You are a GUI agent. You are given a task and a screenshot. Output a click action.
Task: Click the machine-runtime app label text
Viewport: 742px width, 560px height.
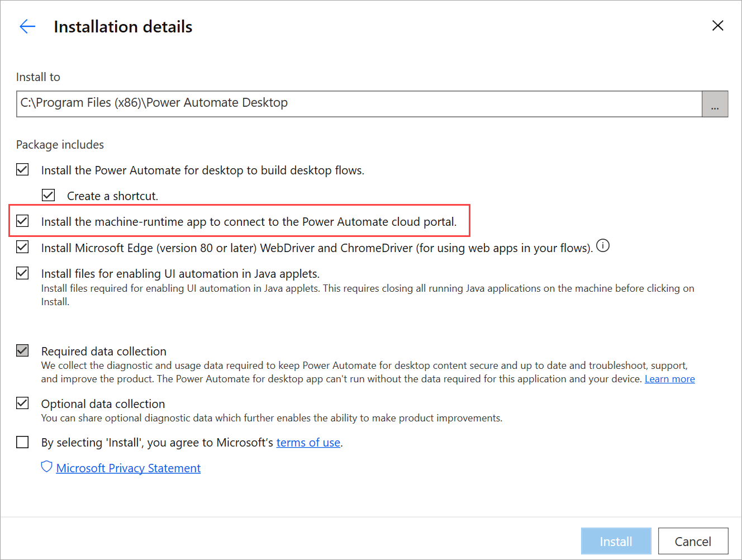click(249, 221)
